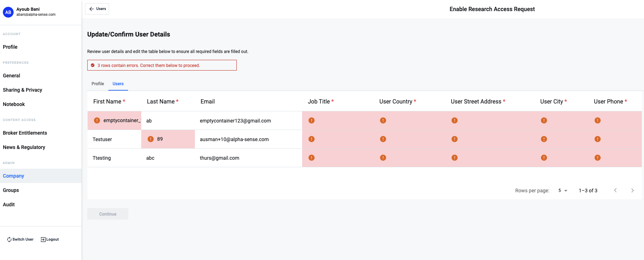Click the warning icon beside last name 89
This screenshot has height=260, width=644.
[x=151, y=139]
